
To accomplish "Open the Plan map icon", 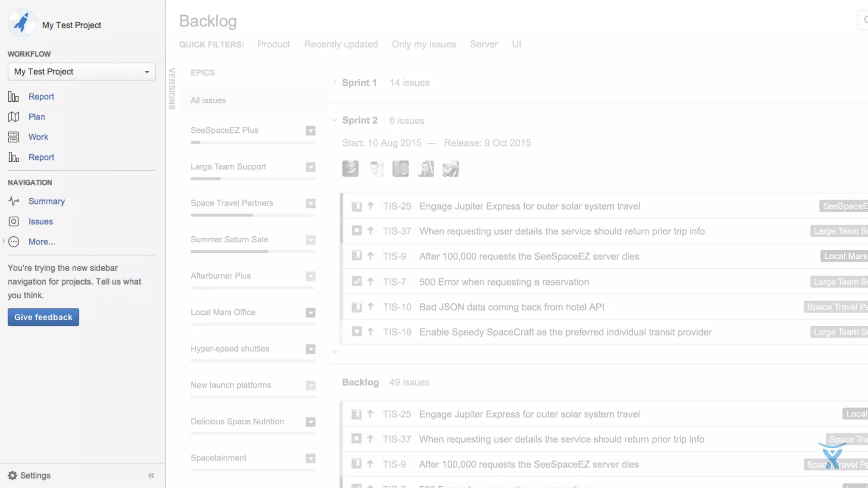I will pyautogui.click(x=14, y=116).
